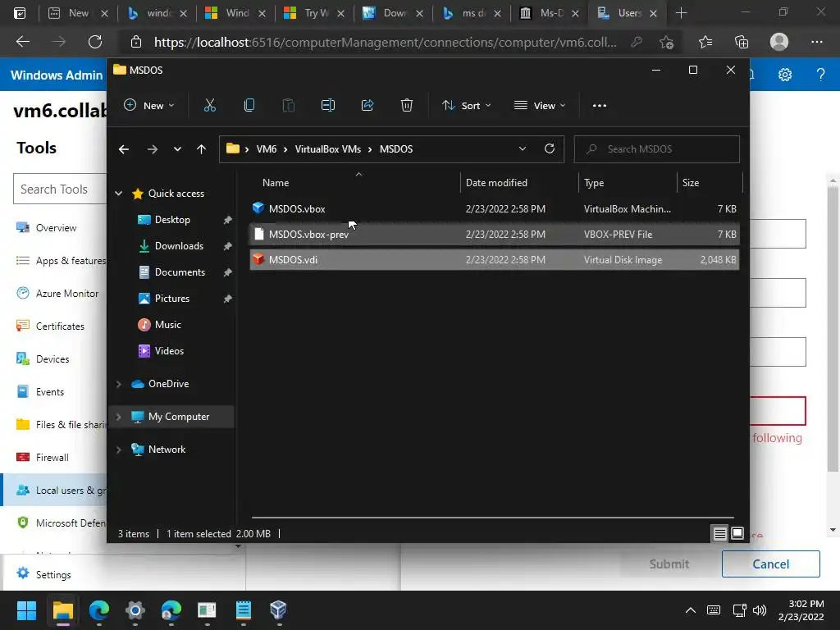840x630 pixels.
Task: Open Desktop in Quick access
Action: click(x=172, y=220)
